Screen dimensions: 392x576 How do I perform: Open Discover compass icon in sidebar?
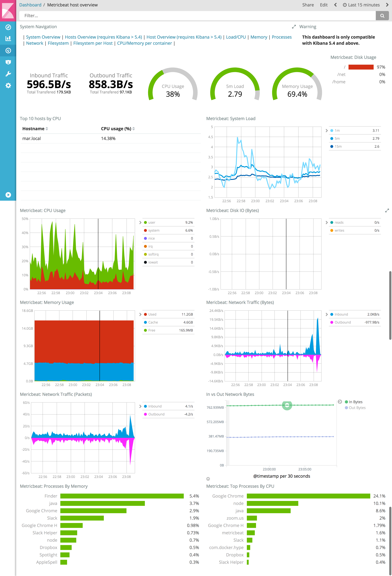(x=8, y=27)
